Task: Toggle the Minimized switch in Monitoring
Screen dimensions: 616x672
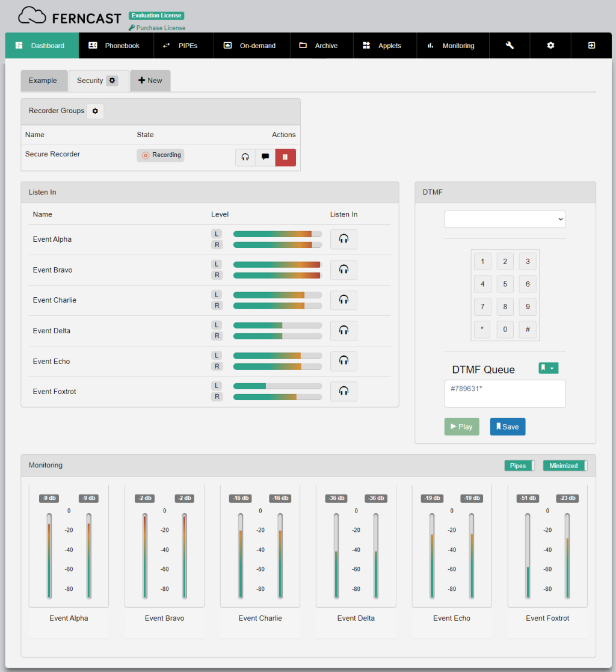Action: click(565, 466)
